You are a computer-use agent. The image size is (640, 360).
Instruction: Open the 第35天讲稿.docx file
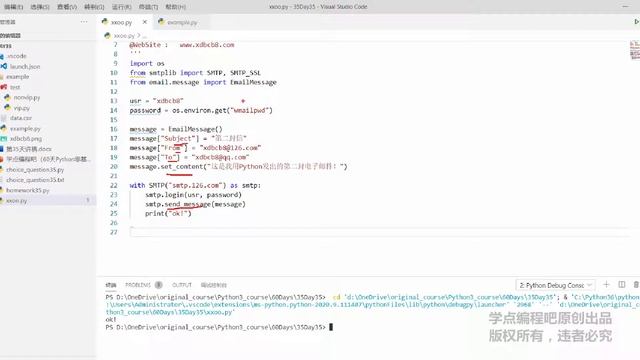click(29, 149)
